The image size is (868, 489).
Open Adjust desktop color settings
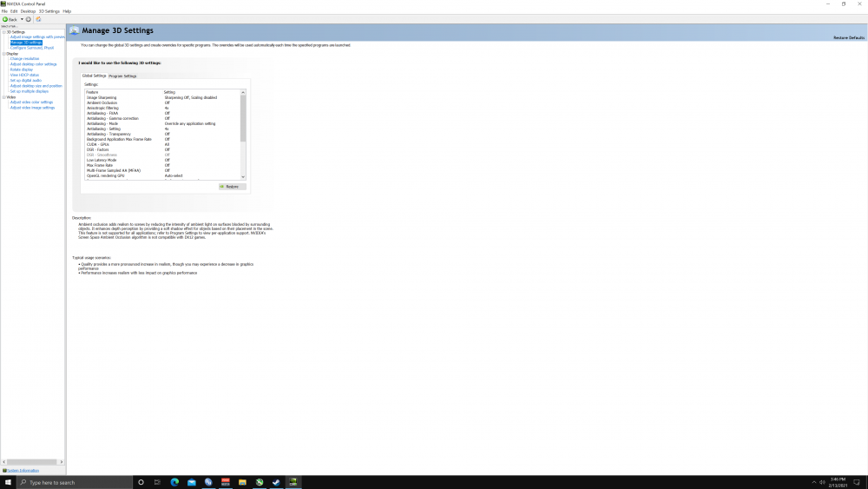pos(33,64)
